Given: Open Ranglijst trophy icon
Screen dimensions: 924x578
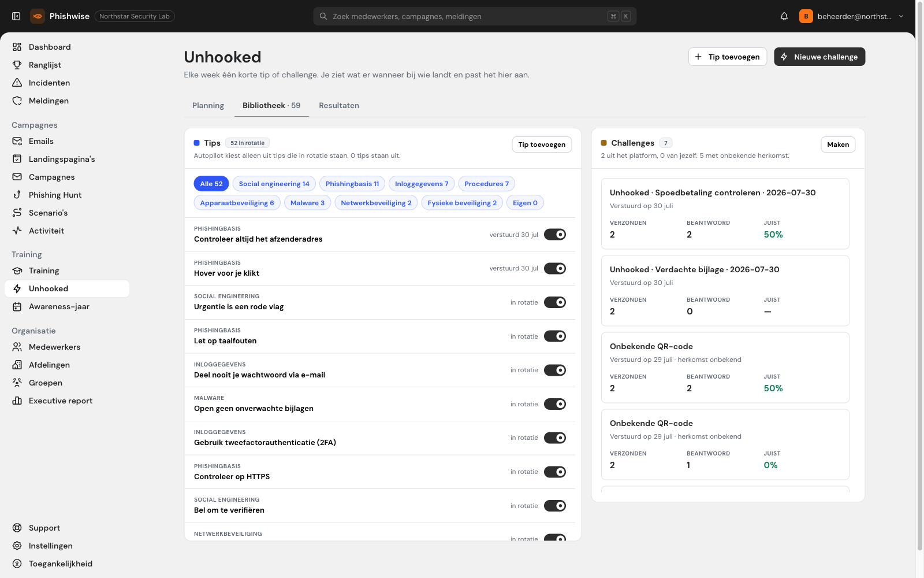Looking at the screenshot, I should coord(17,65).
